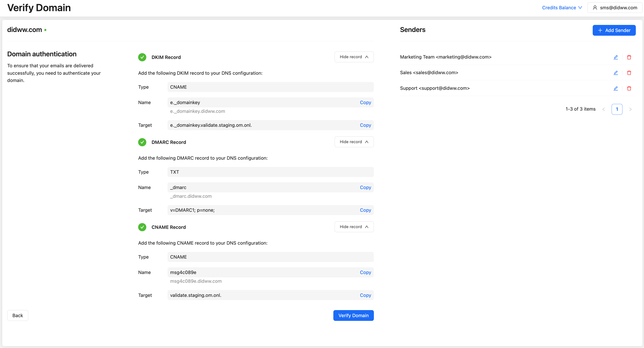This screenshot has height=348, width=644.
Task: Edit the Marketing Team sender
Action: (616, 57)
